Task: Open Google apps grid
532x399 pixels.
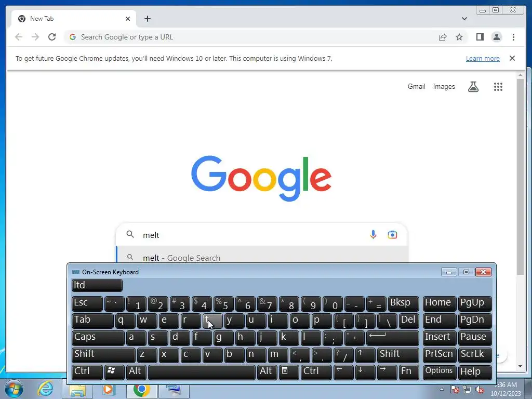Action: (x=498, y=87)
